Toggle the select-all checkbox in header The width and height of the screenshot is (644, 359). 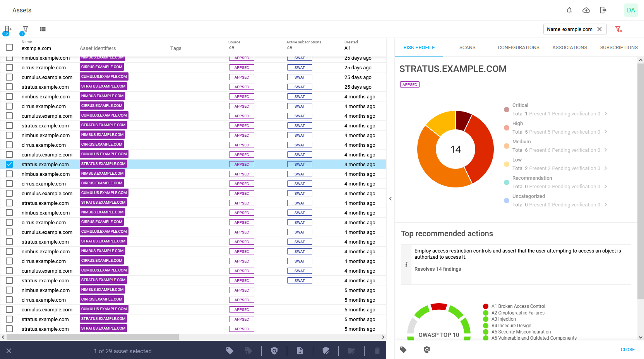(x=9, y=47)
